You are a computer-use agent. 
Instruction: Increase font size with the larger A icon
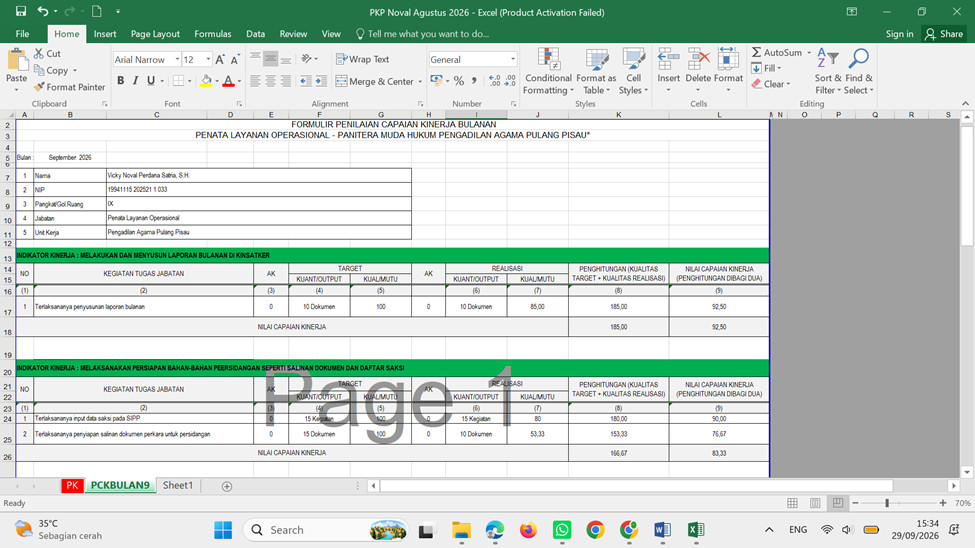219,60
